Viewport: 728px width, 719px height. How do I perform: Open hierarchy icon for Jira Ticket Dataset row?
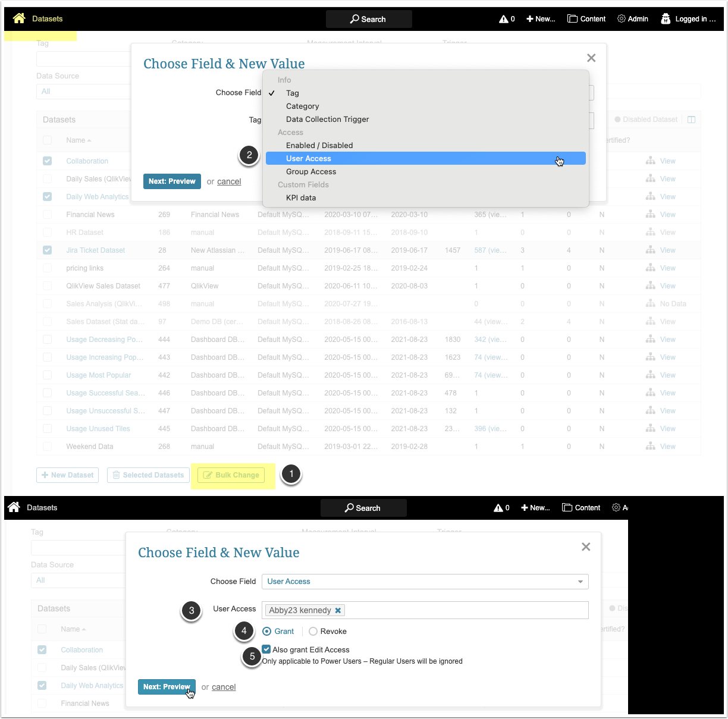(651, 250)
